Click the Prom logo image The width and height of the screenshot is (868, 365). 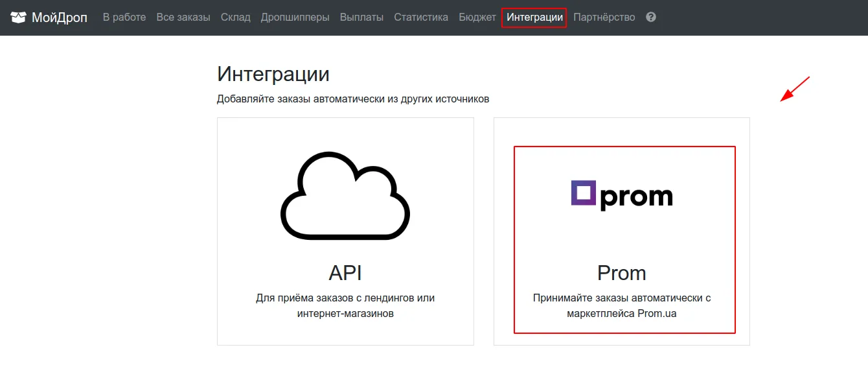(622, 195)
